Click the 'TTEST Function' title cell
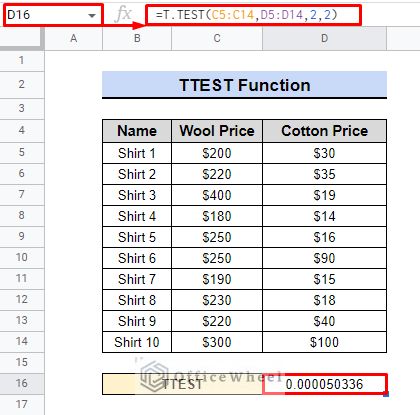420x415 pixels. [x=244, y=85]
